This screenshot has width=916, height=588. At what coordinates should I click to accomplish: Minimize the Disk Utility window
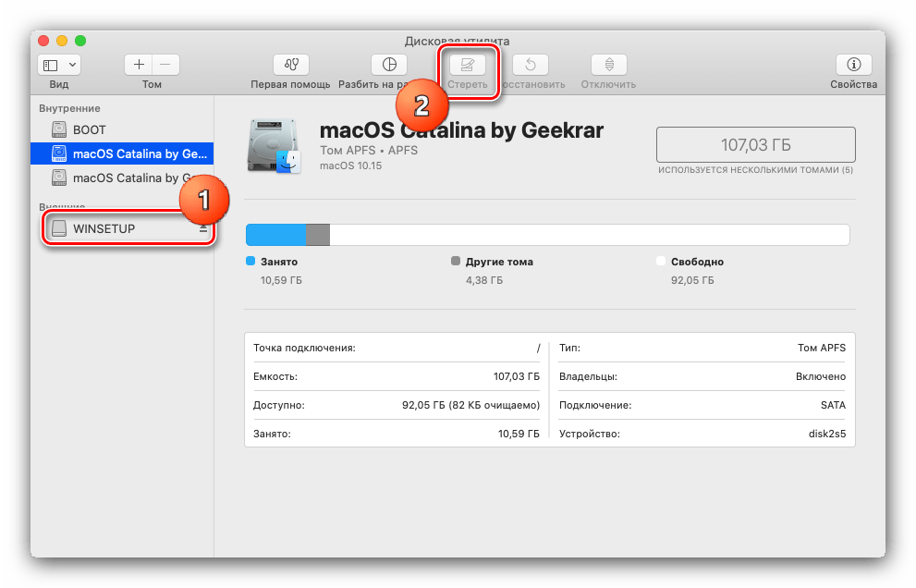point(62,41)
